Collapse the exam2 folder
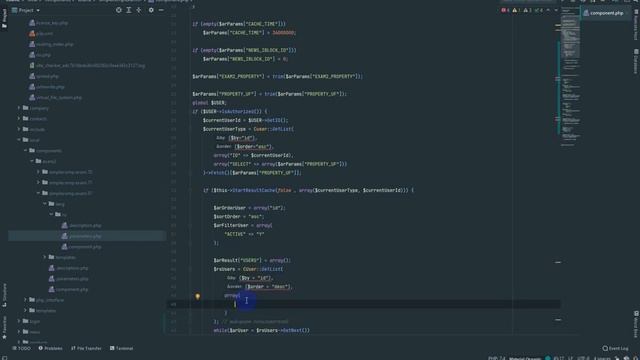 [32, 161]
